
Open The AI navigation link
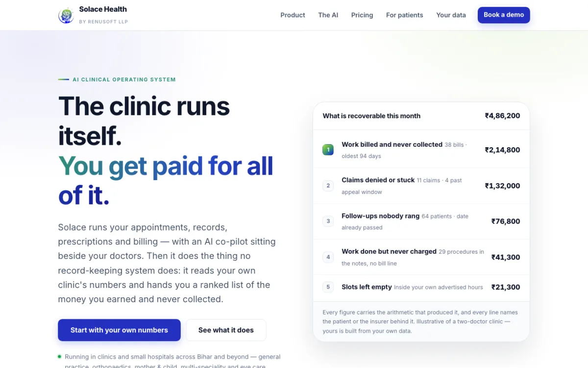click(328, 15)
